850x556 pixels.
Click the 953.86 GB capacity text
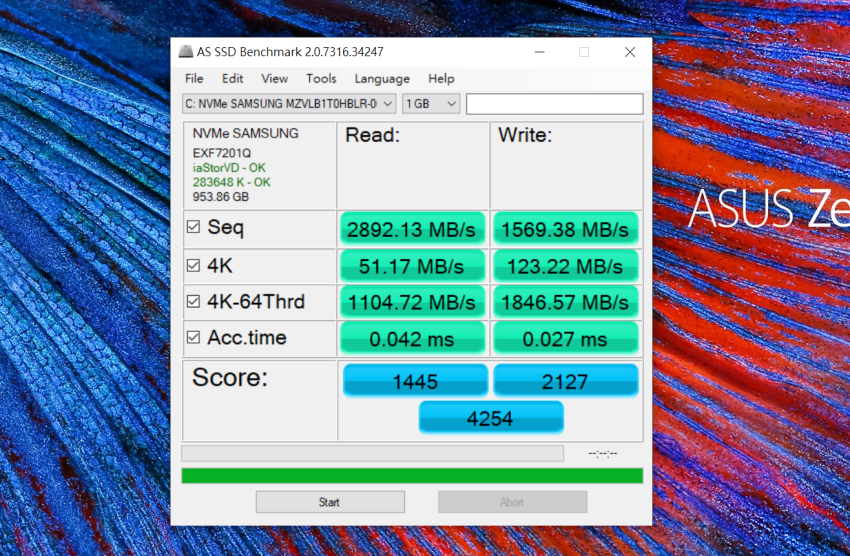click(x=221, y=197)
